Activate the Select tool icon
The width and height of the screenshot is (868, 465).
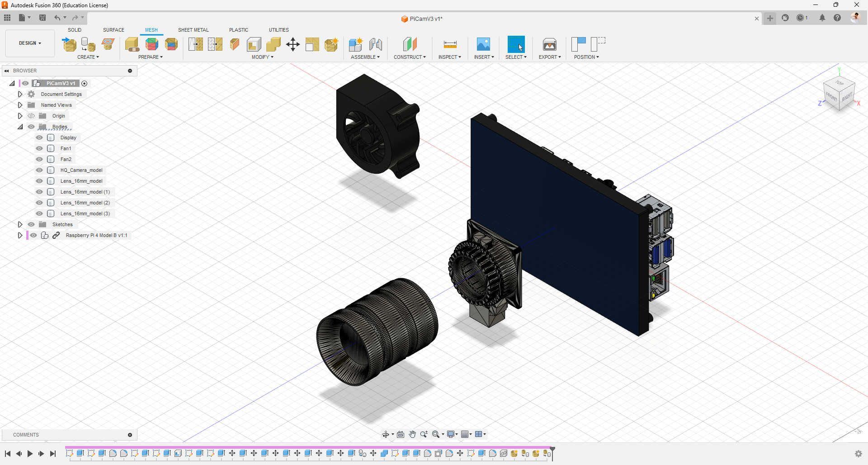pyautogui.click(x=516, y=44)
